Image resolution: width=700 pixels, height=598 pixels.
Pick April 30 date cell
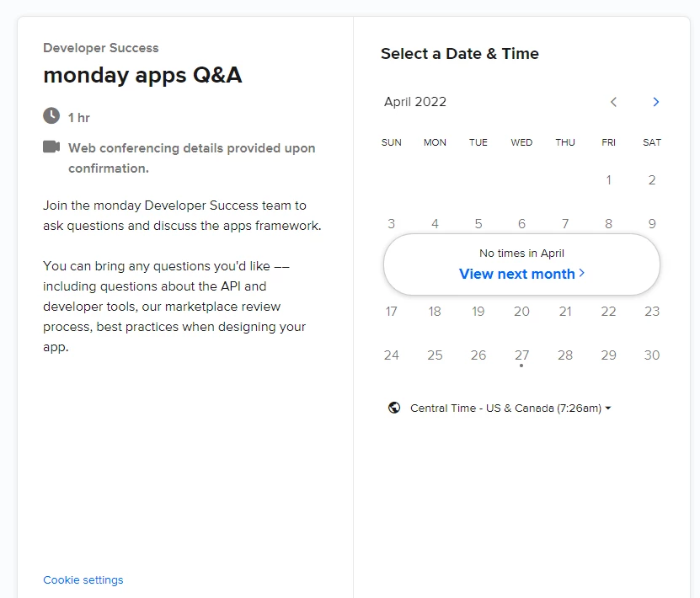(x=651, y=355)
